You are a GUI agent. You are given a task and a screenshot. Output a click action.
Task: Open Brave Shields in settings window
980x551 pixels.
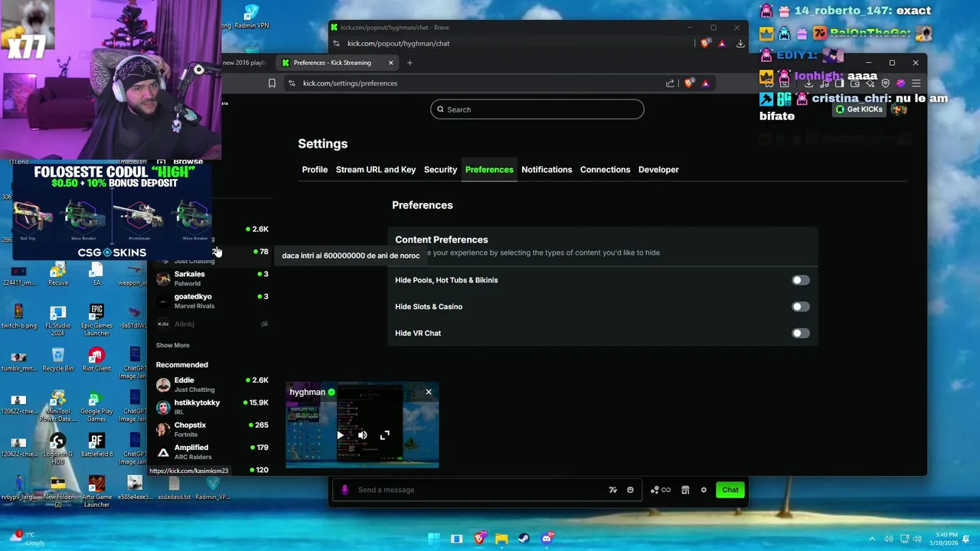click(x=689, y=83)
